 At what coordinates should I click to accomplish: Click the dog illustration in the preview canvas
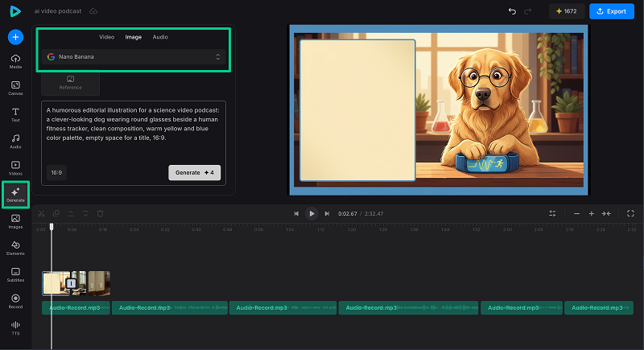(x=491, y=109)
